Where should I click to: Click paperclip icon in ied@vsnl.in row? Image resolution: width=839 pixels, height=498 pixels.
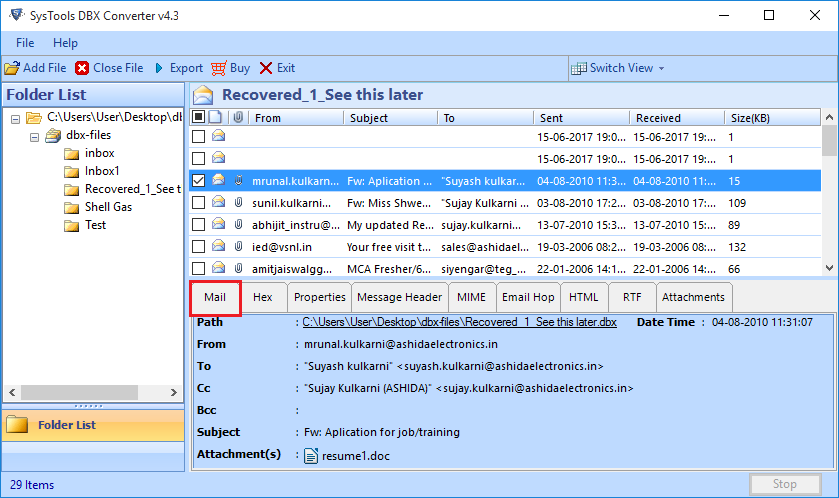(x=239, y=246)
